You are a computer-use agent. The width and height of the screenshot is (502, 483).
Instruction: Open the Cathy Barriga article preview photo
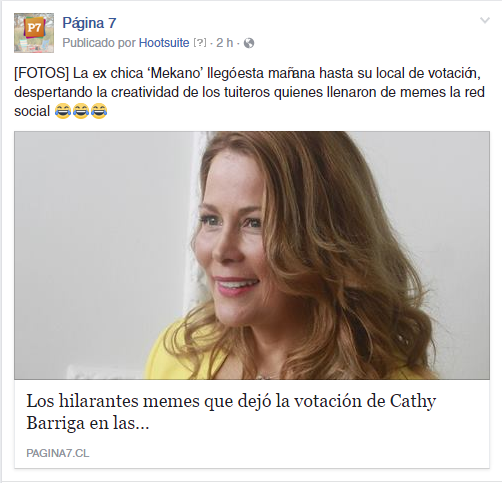tap(252, 255)
